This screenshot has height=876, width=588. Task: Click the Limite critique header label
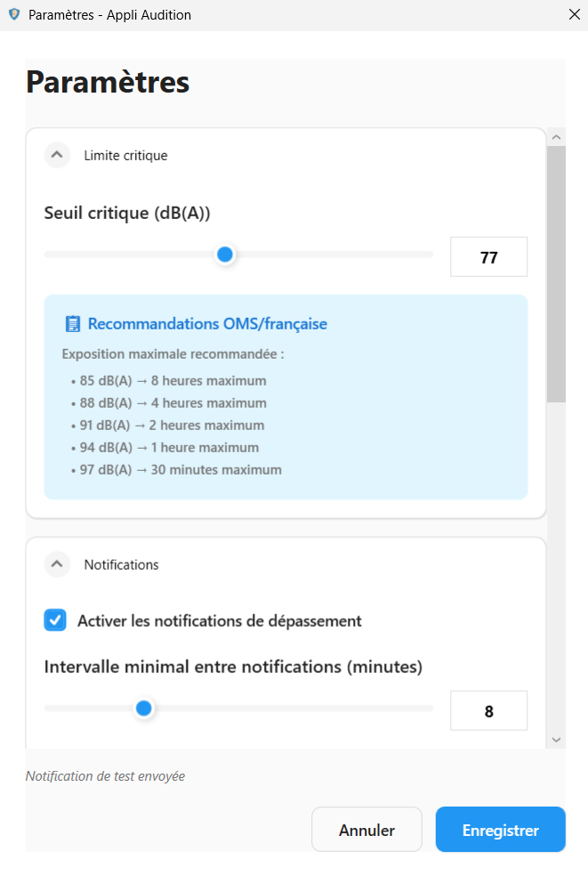pos(125,155)
